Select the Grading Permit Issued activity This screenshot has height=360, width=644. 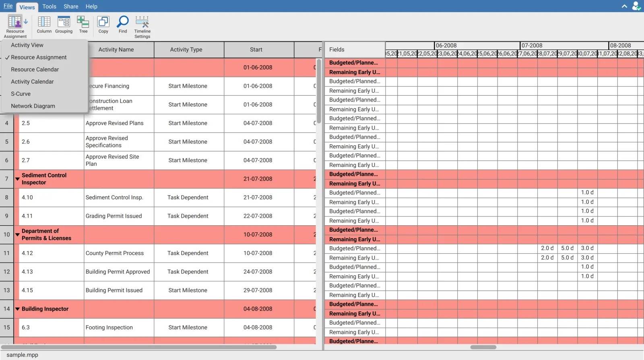(x=119, y=216)
